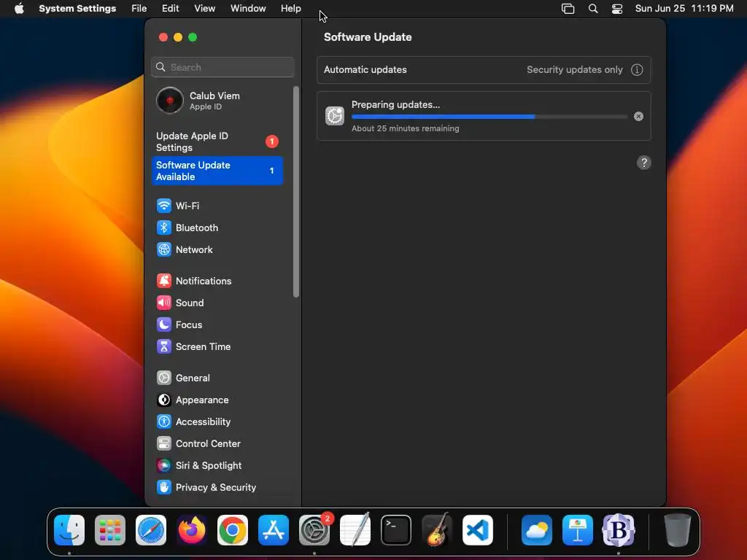
Task: Cancel the Preparing updates progress
Action: click(638, 117)
